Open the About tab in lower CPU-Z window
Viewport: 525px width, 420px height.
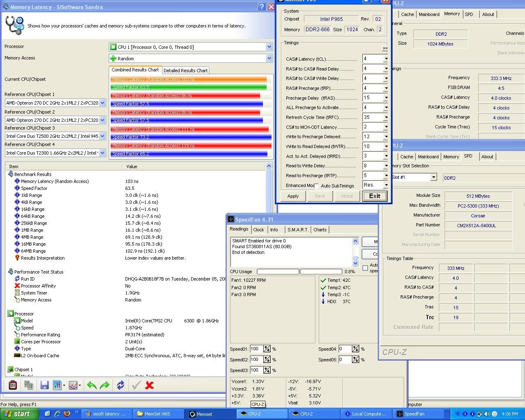[x=487, y=157]
